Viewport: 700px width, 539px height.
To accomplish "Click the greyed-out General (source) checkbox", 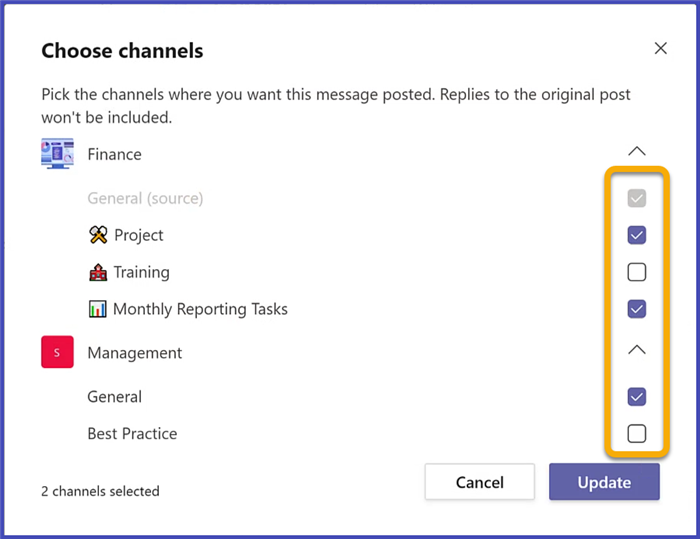I will coord(636,198).
